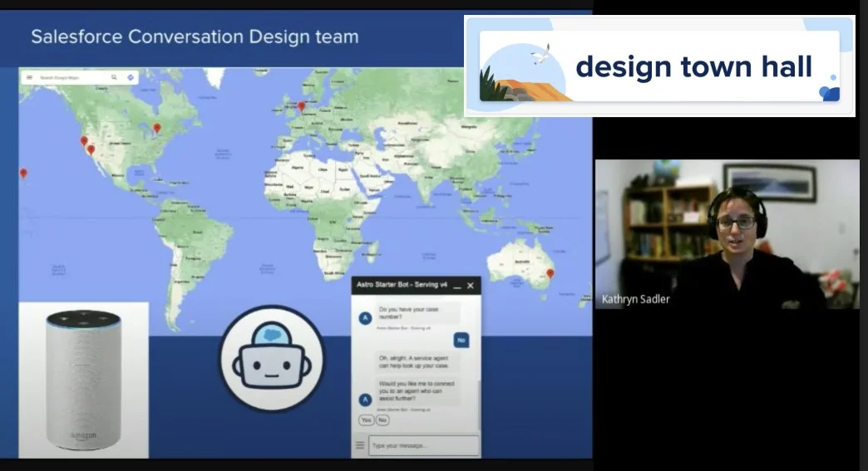Click the Google Maps search magnifier icon
The height and width of the screenshot is (471, 868).
pos(114,77)
